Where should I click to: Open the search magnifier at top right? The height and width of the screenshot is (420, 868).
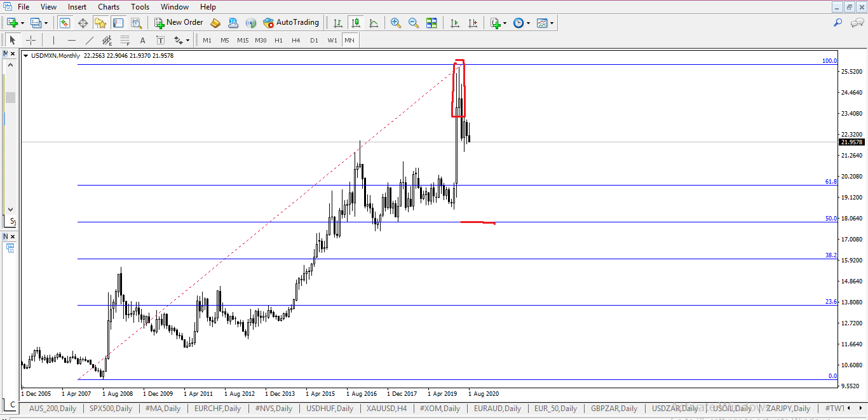point(838,23)
